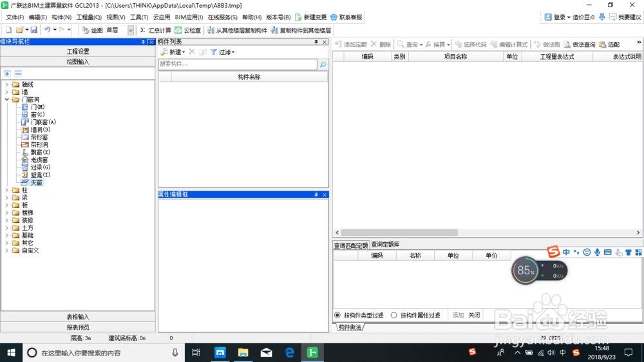Select the 门(M) component icon
The image size is (644, 362).
24,107
